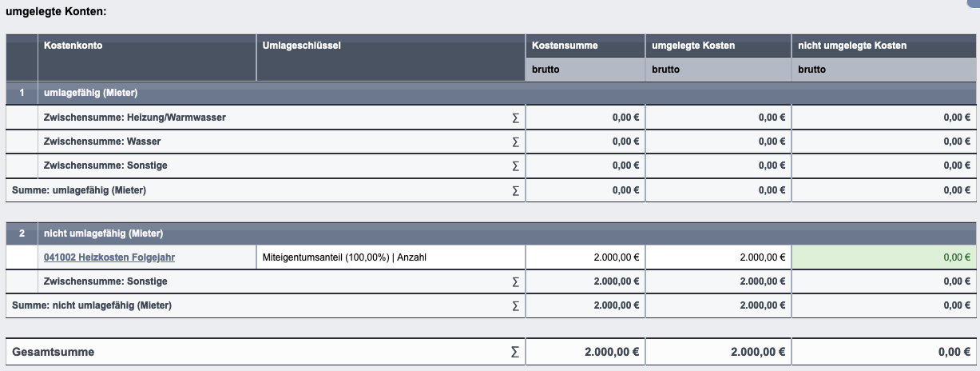980x371 pixels.
Task: Click sigma icon in Summe nicht umlagefähig row
Action: click(x=515, y=305)
